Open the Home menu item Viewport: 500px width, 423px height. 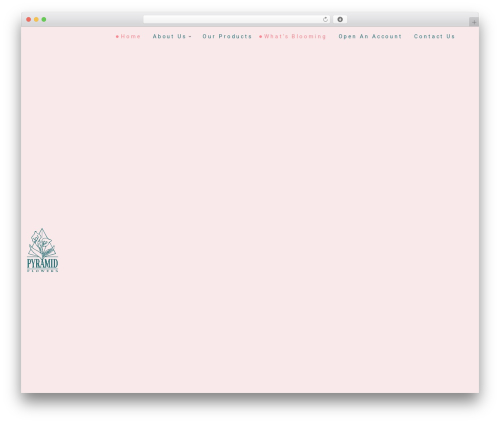[x=131, y=36]
